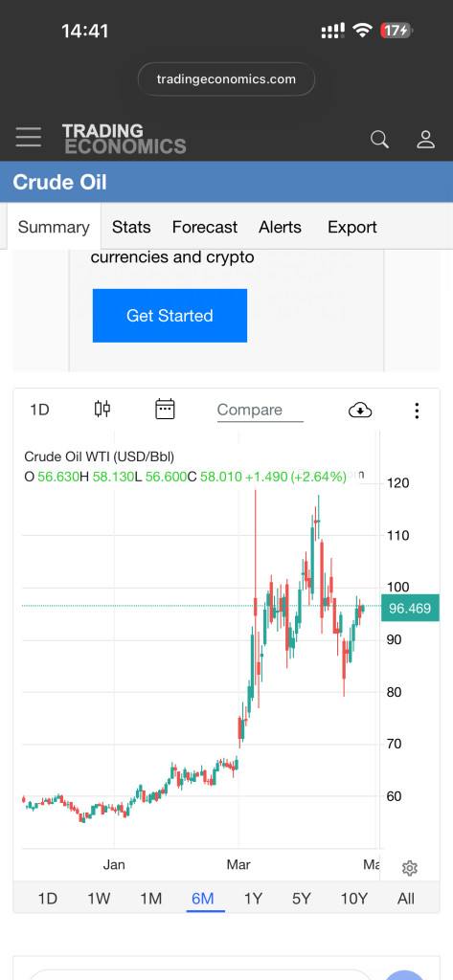Select the 1M time range
The height and width of the screenshot is (980, 453).
coord(150,899)
